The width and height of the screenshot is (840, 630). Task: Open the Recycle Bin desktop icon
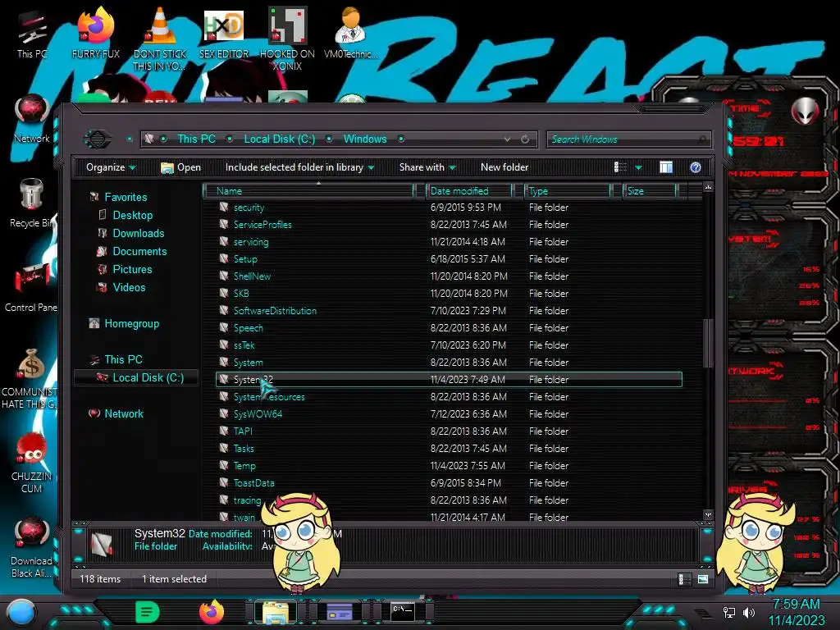32,203
